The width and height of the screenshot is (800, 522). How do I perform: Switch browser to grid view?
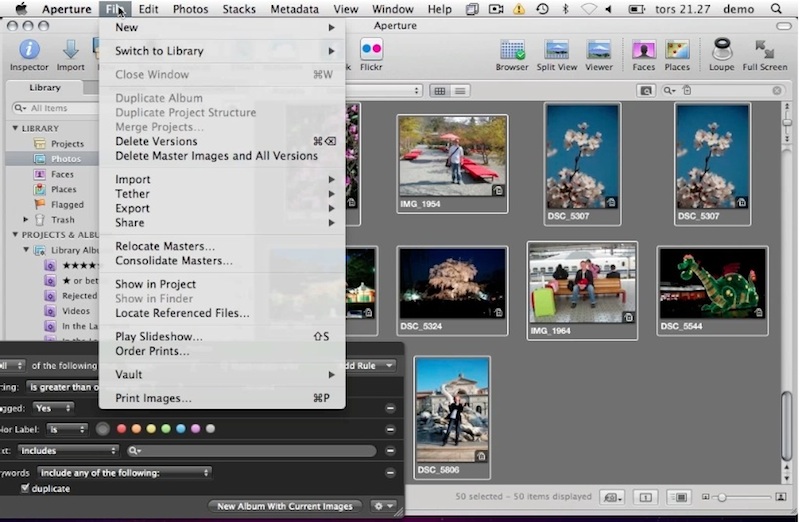(439, 91)
